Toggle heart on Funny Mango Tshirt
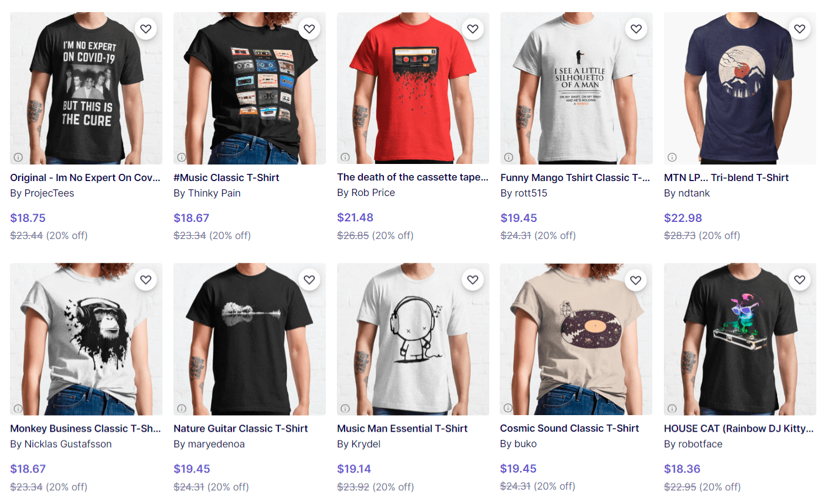The image size is (829, 504). tap(636, 29)
